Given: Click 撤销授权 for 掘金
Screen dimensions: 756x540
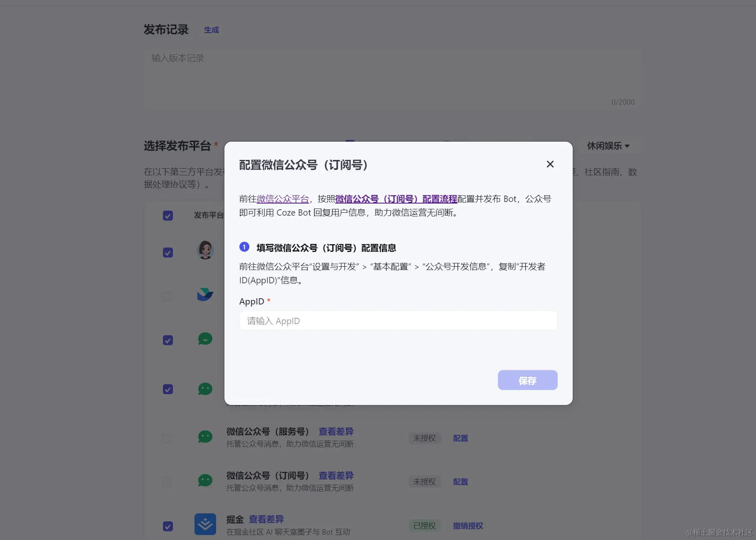Looking at the screenshot, I should 468,526.
